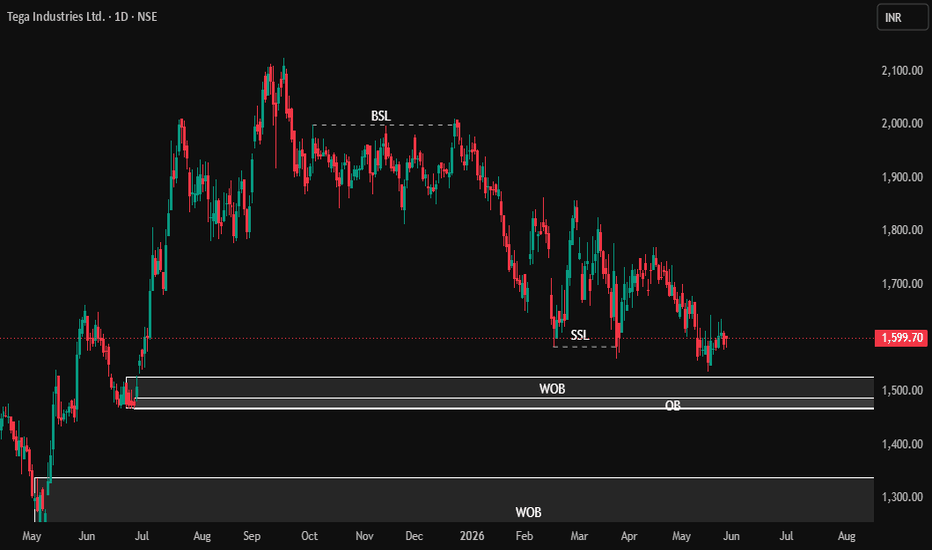Viewport: 932px width, 550px height.
Task: Click the 2,000.00 price axis label
Action: click(902, 124)
